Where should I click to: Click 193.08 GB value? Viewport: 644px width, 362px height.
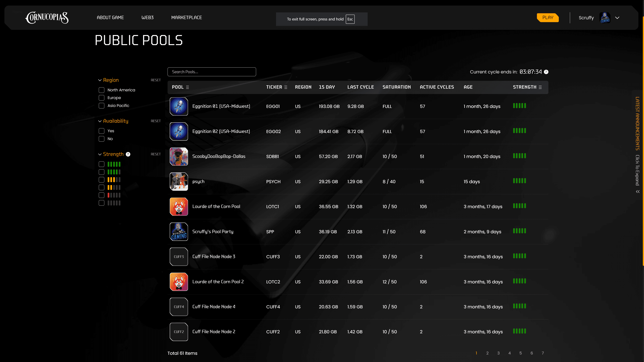click(329, 106)
